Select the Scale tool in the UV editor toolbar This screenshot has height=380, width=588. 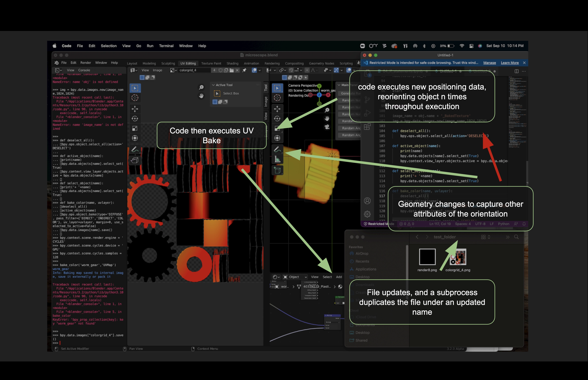click(135, 128)
